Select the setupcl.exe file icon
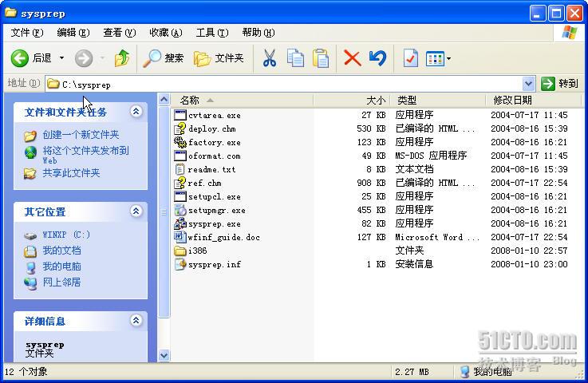Image resolution: width=588 pixels, height=383 pixels. tap(180, 196)
